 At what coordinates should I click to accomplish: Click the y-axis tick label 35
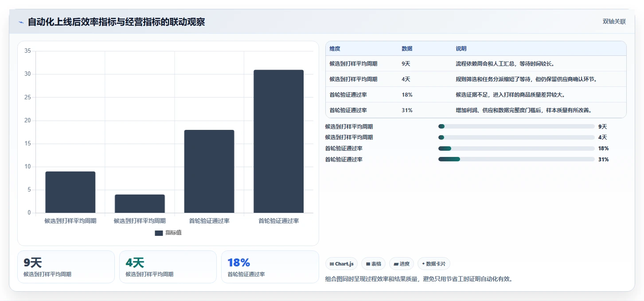pos(27,51)
